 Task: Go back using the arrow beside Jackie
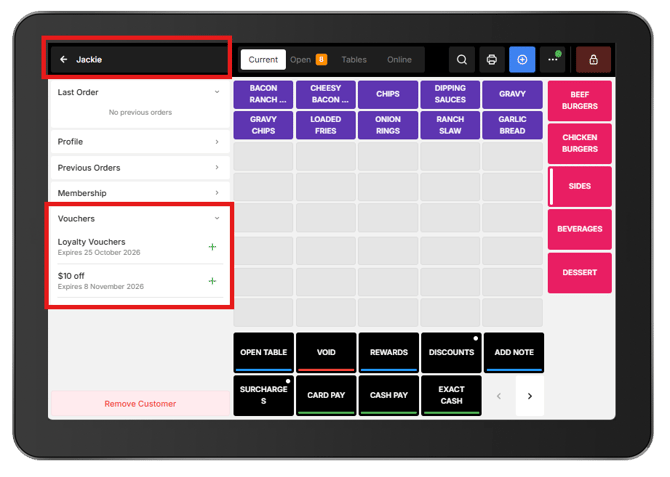point(64,59)
